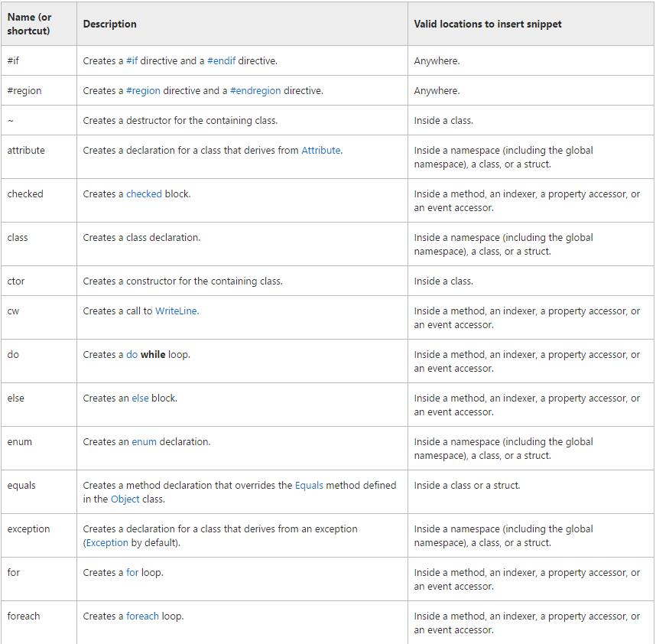Click the Name (or shortcut) header

pyautogui.click(x=29, y=24)
